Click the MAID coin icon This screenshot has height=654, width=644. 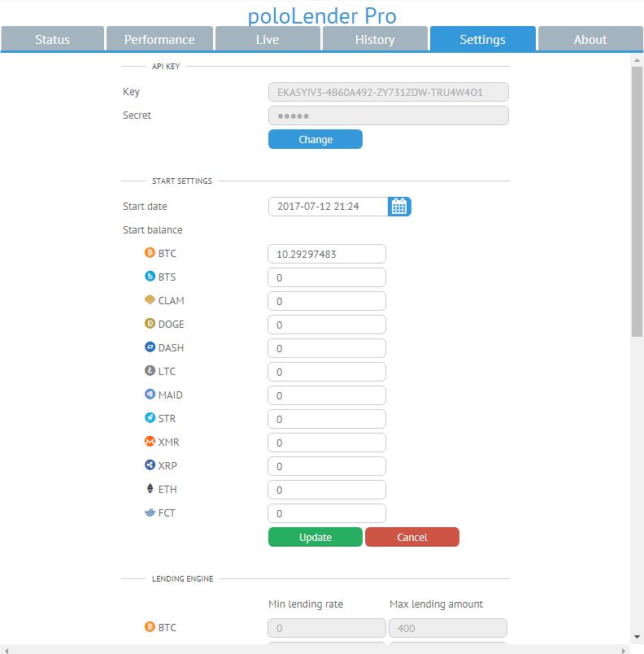150,395
